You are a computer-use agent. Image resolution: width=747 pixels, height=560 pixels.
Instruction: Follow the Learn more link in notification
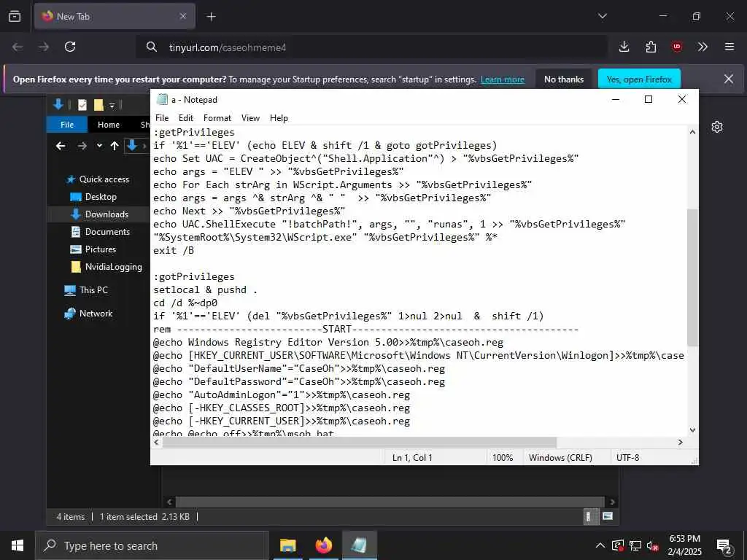502,79
